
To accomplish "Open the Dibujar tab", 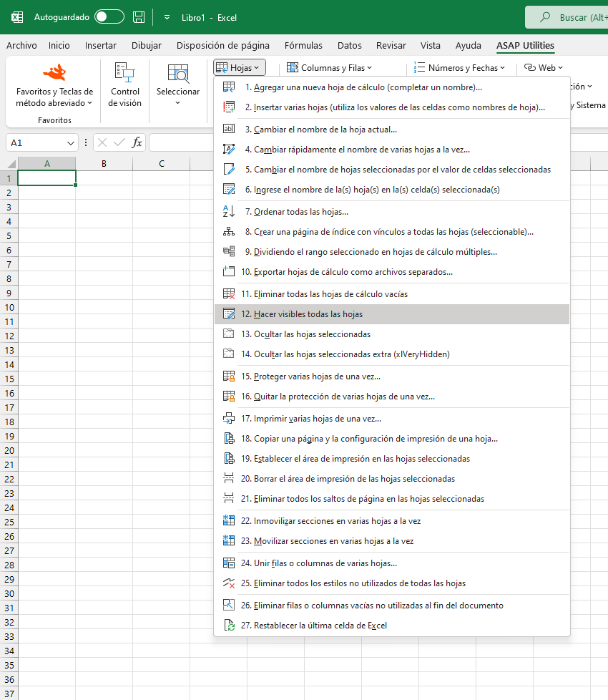I will coord(147,46).
